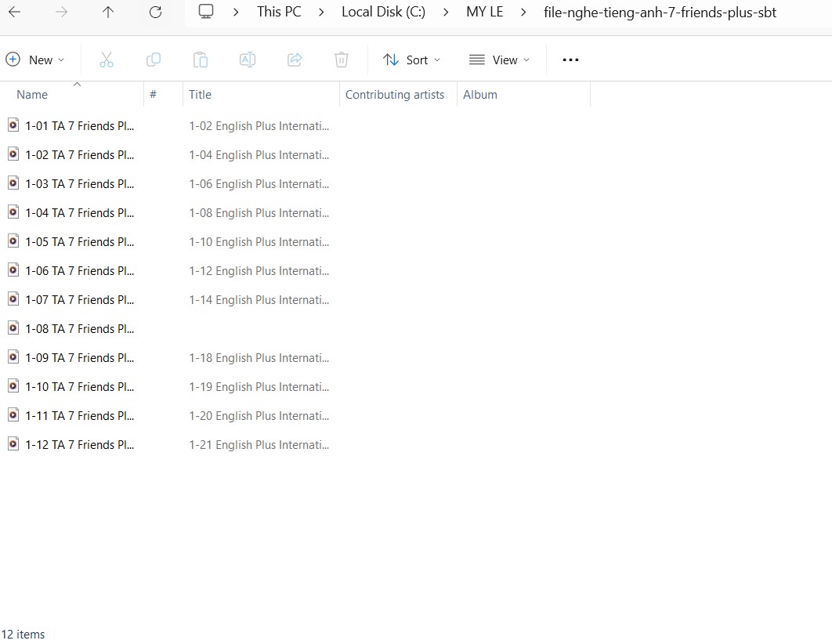This screenshot has height=644, width=832.
Task: Click the Delete trash can icon
Action: click(x=342, y=60)
